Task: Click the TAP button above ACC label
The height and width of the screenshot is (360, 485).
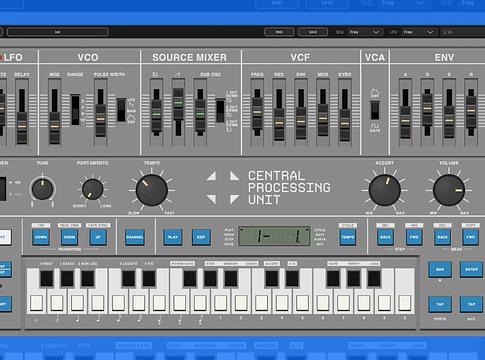Action: (x=471, y=304)
